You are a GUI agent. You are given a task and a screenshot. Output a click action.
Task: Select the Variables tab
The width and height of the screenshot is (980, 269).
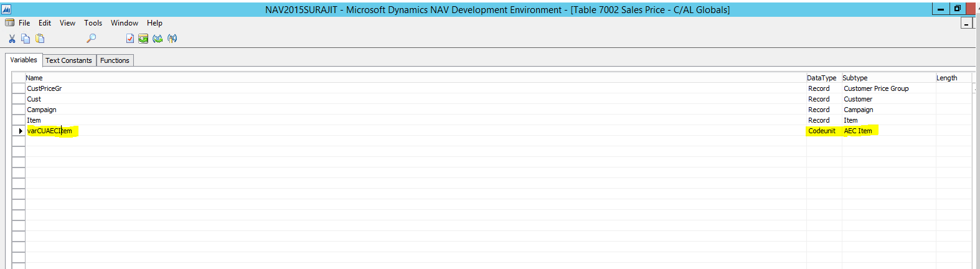(x=24, y=60)
